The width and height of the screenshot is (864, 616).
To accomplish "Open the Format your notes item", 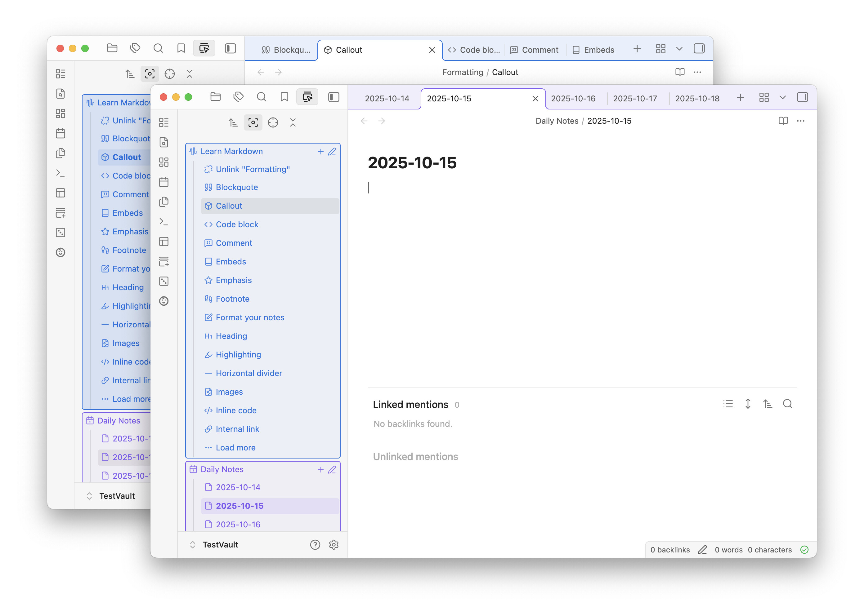I will pyautogui.click(x=250, y=317).
